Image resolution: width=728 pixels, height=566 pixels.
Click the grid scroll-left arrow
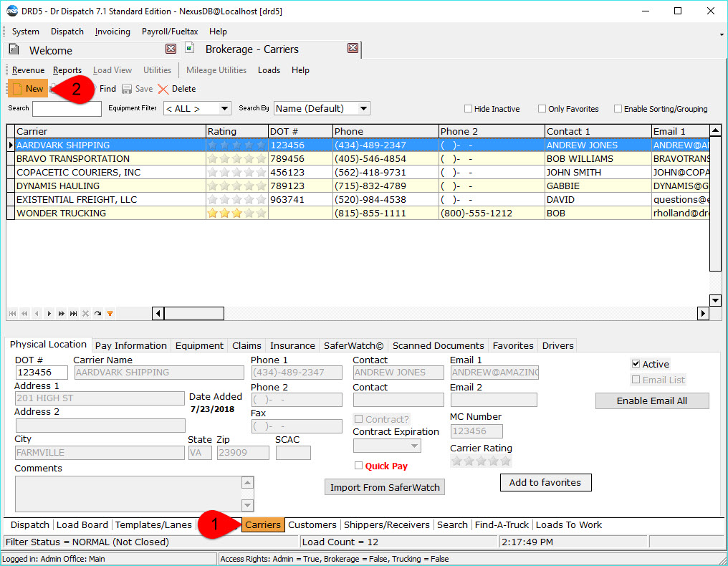(x=158, y=313)
